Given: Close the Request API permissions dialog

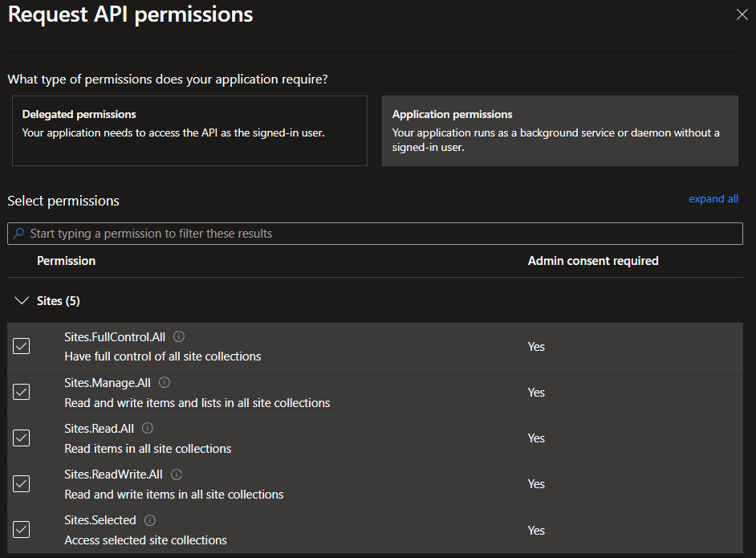Looking at the screenshot, I should [742, 14].
